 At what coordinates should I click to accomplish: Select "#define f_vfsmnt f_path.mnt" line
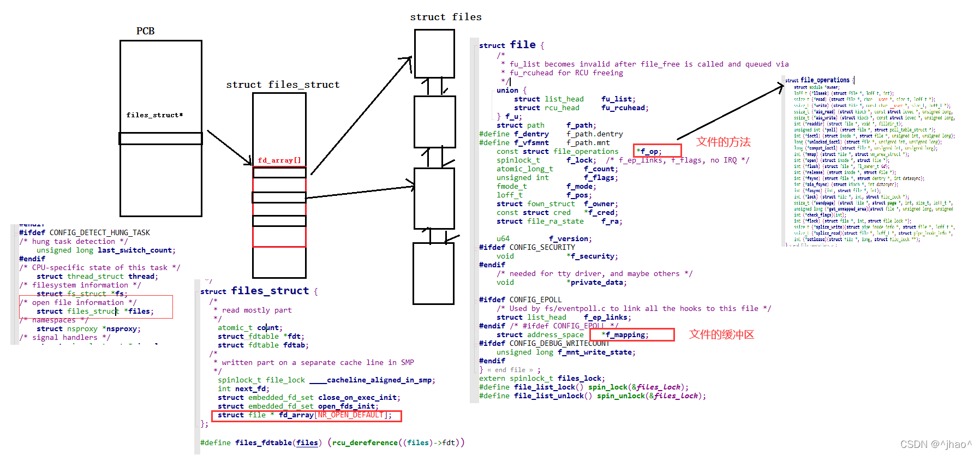coord(545,142)
